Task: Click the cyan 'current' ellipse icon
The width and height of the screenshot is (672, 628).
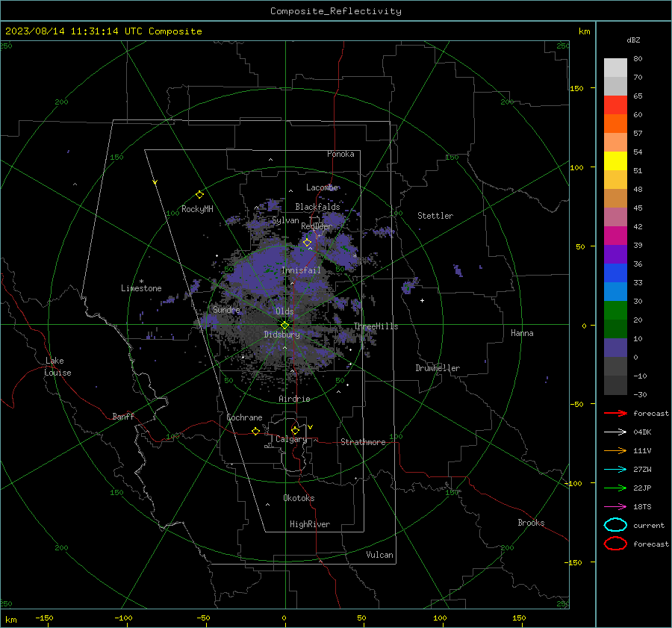Action: point(615,525)
